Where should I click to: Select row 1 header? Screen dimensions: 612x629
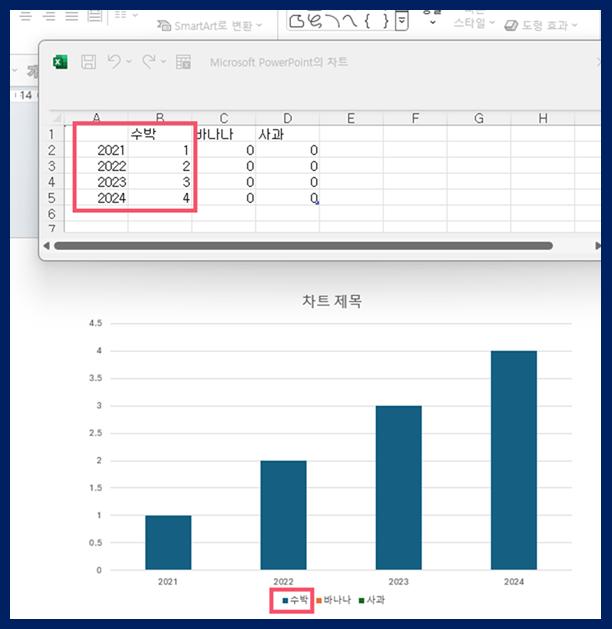pos(52,134)
